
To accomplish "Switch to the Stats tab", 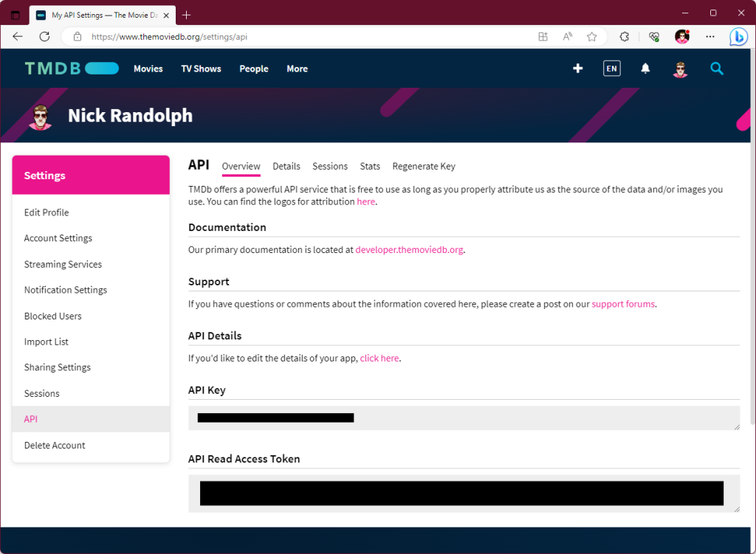I will pyautogui.click(x=370, y=166).
